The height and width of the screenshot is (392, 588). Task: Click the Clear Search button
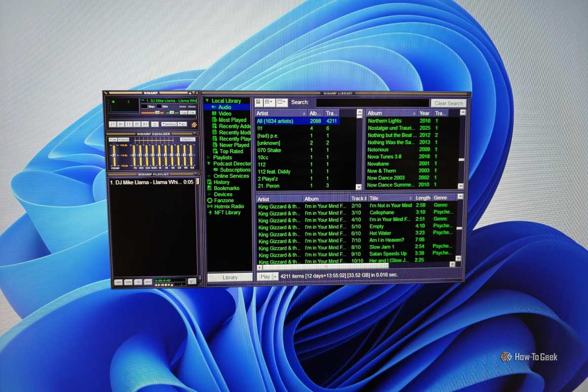pos(448,103)
